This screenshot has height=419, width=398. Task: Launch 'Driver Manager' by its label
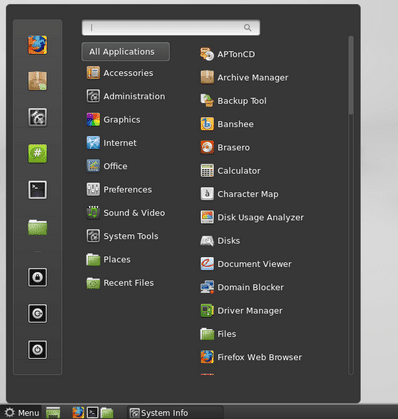point(250,311)
